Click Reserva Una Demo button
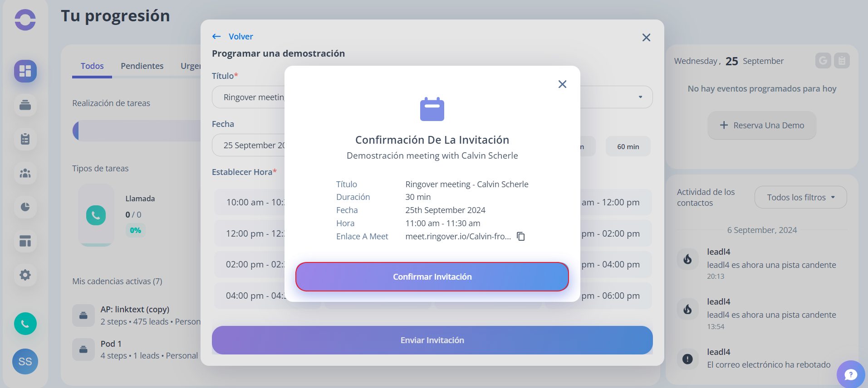Screen dimensions: 868x388 (762, 125)
